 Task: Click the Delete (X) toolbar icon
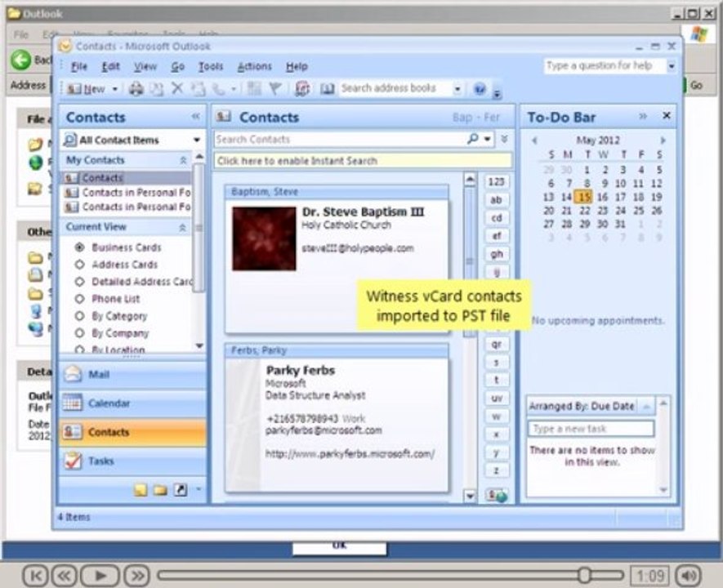(x=177, y=88)
